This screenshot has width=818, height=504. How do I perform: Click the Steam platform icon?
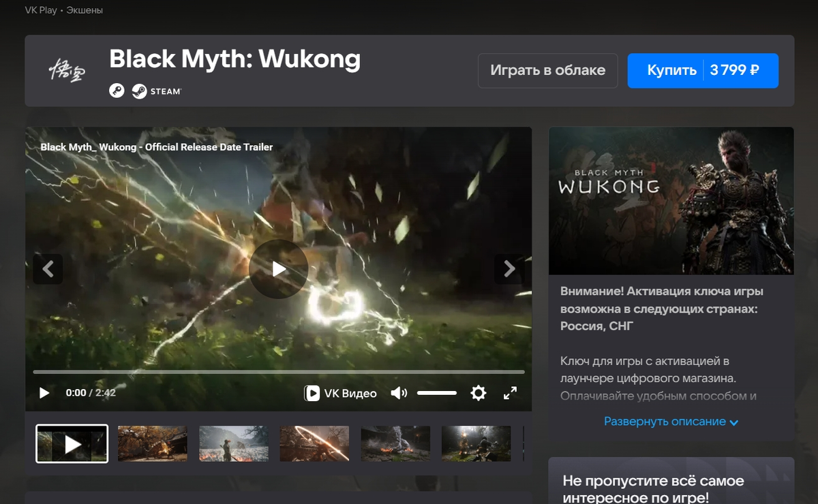click(157, 91)
